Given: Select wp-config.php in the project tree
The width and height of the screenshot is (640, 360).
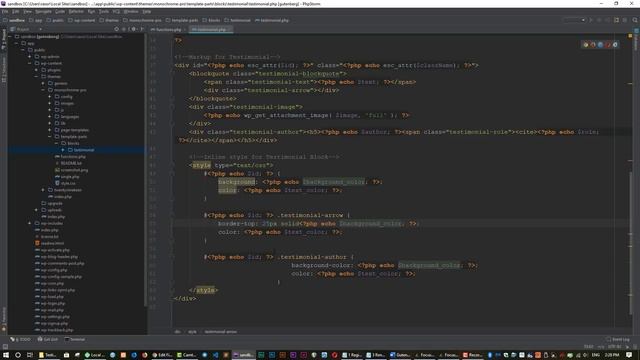Looking at the screenshot, I should [51, 270].
